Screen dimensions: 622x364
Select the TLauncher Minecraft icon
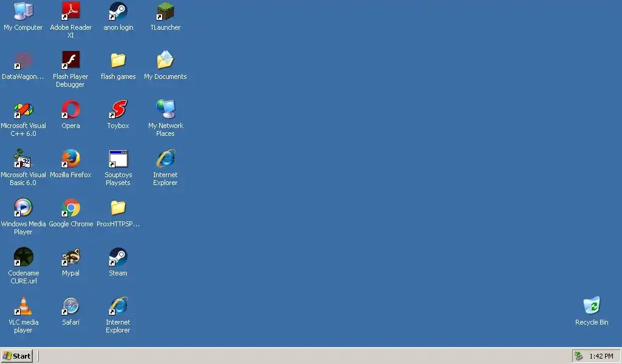click(x=165, y=11)
